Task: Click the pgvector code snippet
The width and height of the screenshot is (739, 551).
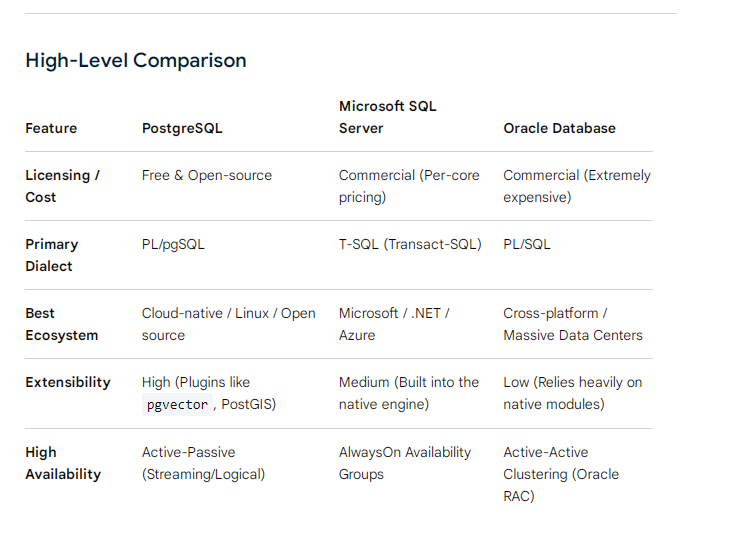Action: (177, 404)
